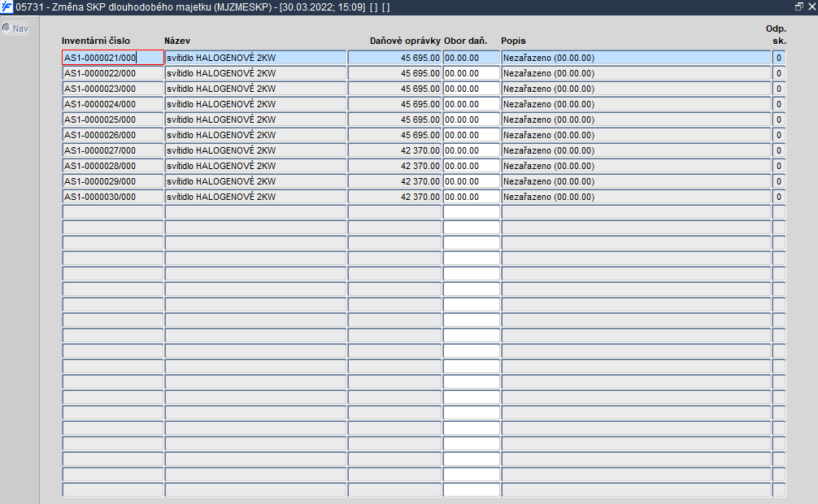Click Odp. sk. value 0 in row AS1-0000024/000
Screen dimensions: 818x504
778,104
